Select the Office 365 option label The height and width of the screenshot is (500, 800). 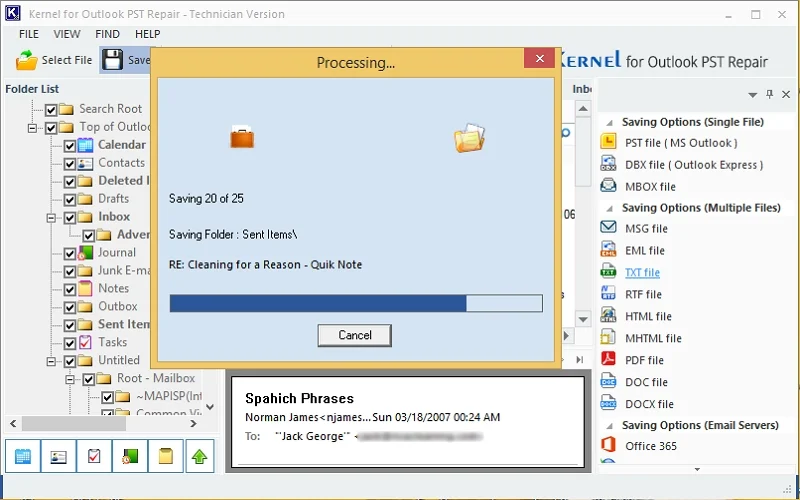(651, 446)
